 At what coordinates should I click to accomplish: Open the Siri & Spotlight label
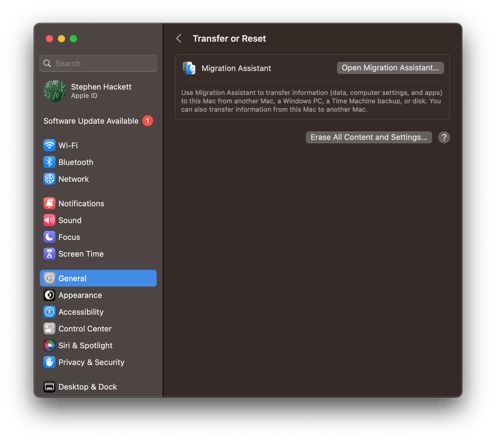85,346
